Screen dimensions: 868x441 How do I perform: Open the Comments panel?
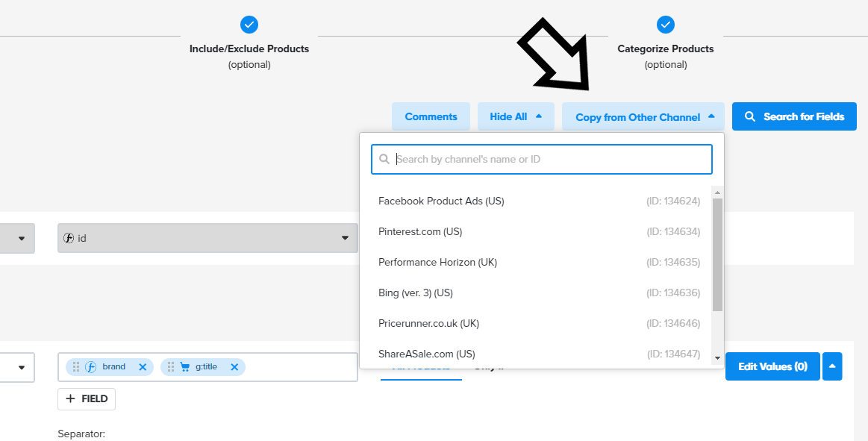tap(431, 117)
